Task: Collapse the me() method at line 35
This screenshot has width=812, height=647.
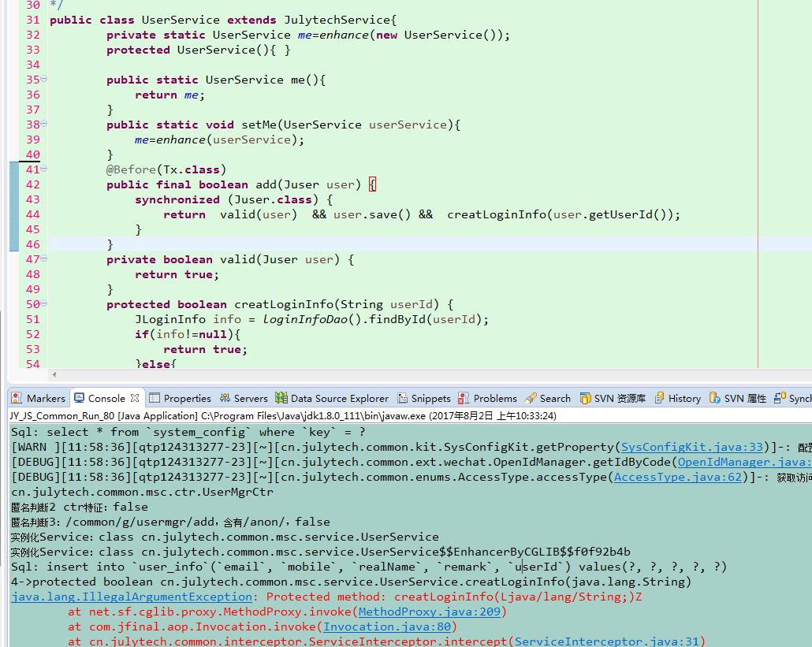Action: point(44,79)
